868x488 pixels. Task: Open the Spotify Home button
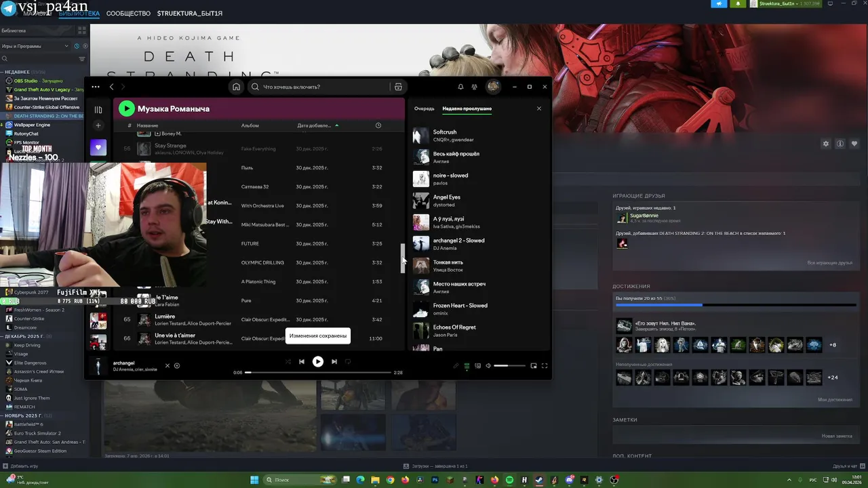(x=236, y=87)
